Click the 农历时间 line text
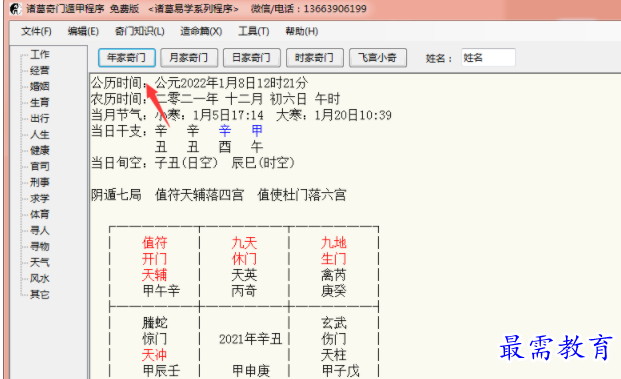Image resolution: width=621 pixels, height=379 pixels. (x=215, y=99)
